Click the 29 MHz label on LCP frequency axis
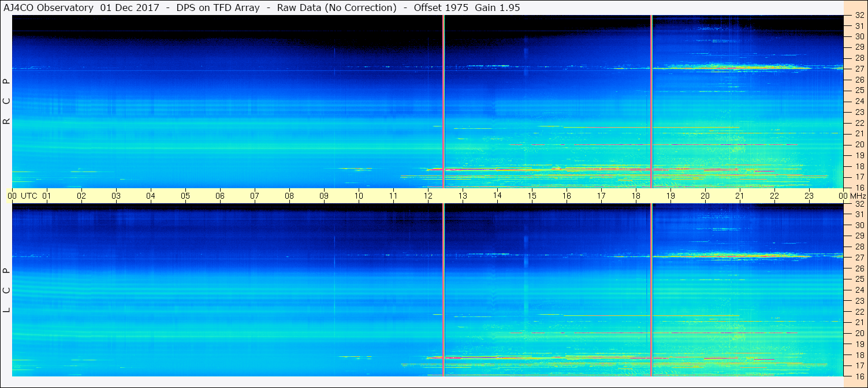 click(859, 236)
